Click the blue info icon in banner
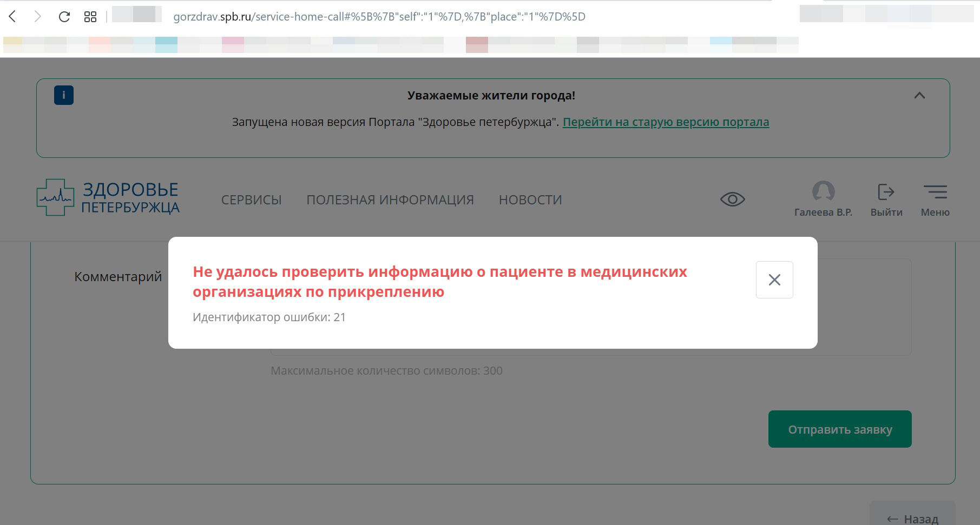980x525 pixels. (x=64, y=95)
